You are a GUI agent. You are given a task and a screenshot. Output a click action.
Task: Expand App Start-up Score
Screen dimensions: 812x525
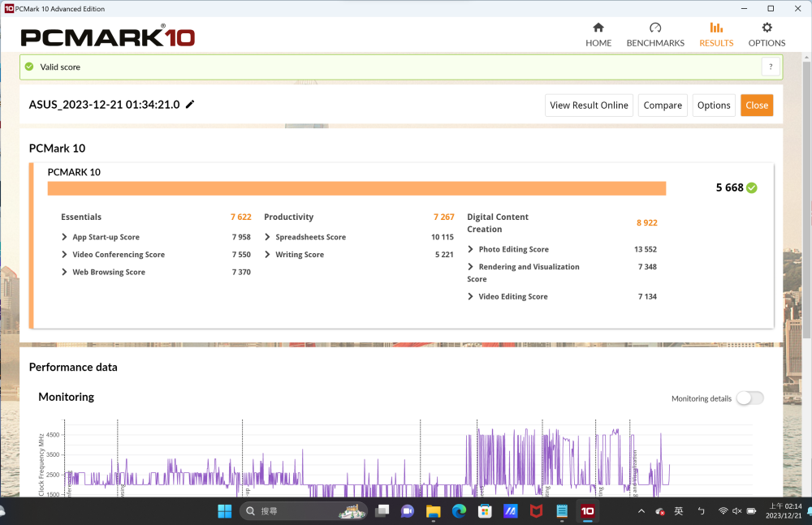65,237
